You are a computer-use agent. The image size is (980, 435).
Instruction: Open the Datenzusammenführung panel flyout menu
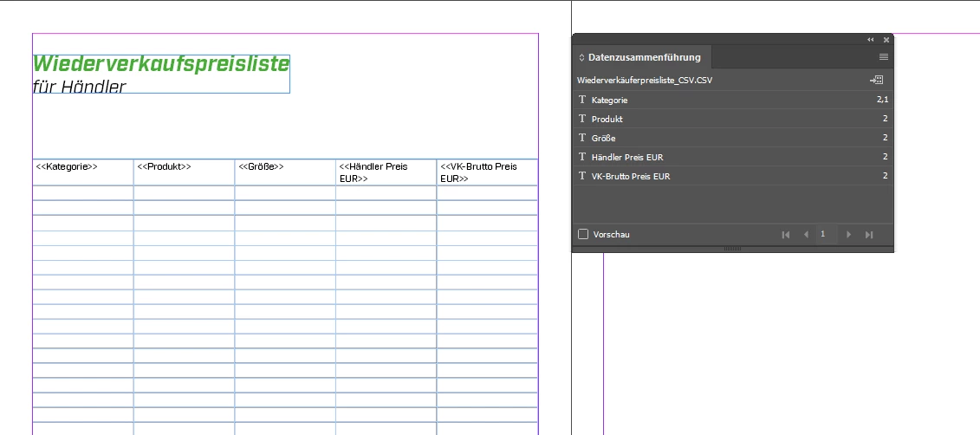(x=883, y=57)
